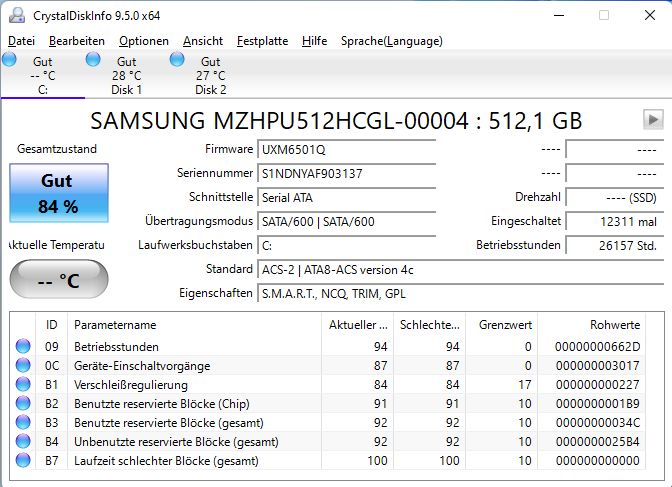The width and height of the screenshot is (672, 487).
Task: Select Laufzeit schlechter Blöcke (gesamt) text
Action: pyautogui.click(x=166, y=461)
